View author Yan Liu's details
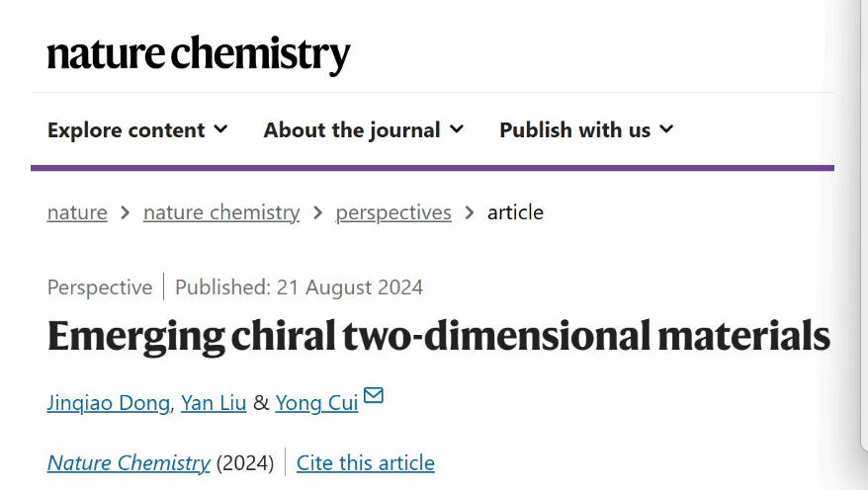This screenshot has height=490, width=868. (213, 403)
